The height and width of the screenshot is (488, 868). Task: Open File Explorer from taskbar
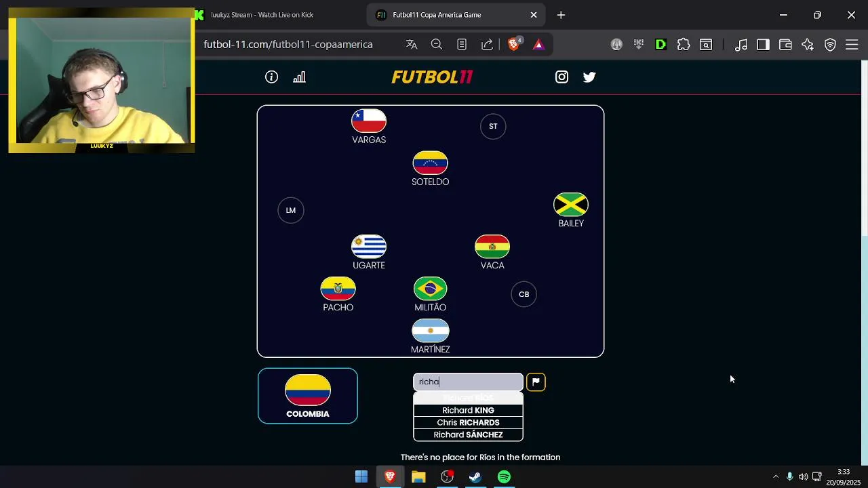(418, 477)
